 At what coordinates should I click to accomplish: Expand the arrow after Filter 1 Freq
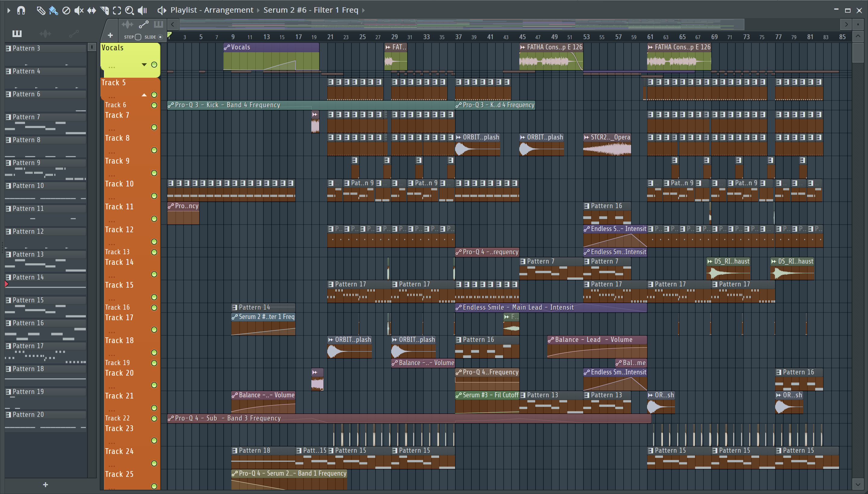coord(363,10)
